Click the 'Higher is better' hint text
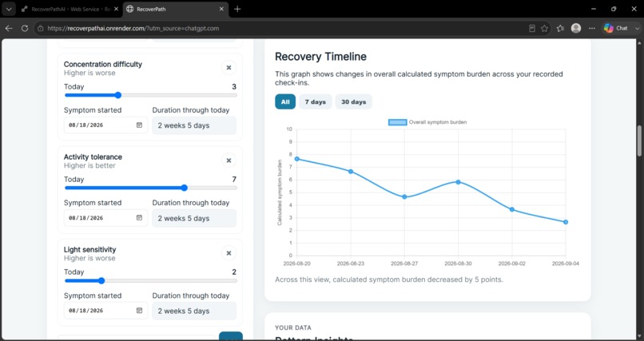Viewport: 644px width, 341px height. (x=89, y=166)
